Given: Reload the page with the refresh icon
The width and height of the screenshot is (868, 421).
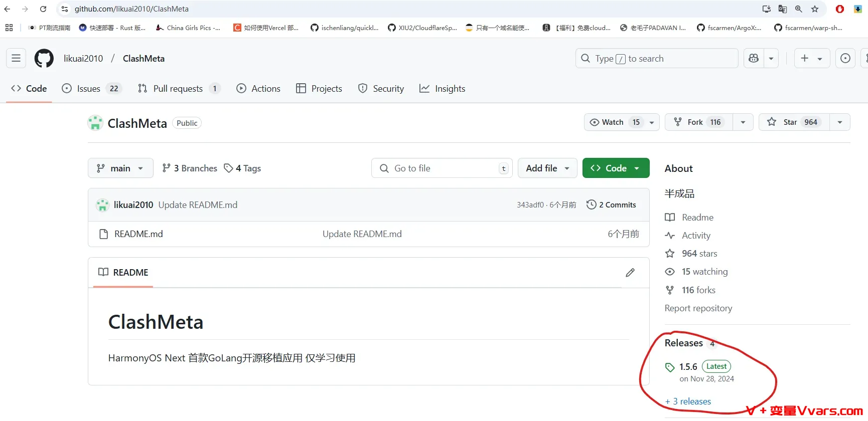Looking at the screenshot, I should tap(43, 9).
